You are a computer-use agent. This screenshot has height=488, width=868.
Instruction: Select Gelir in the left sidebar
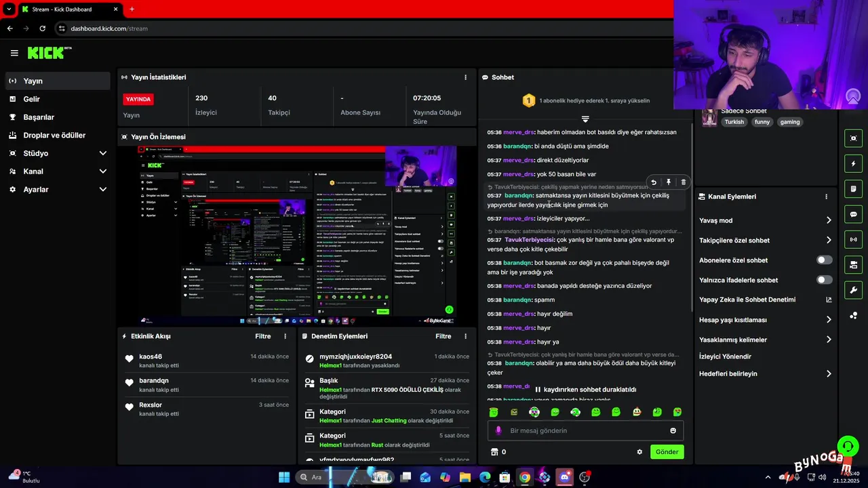coord(58,99)
